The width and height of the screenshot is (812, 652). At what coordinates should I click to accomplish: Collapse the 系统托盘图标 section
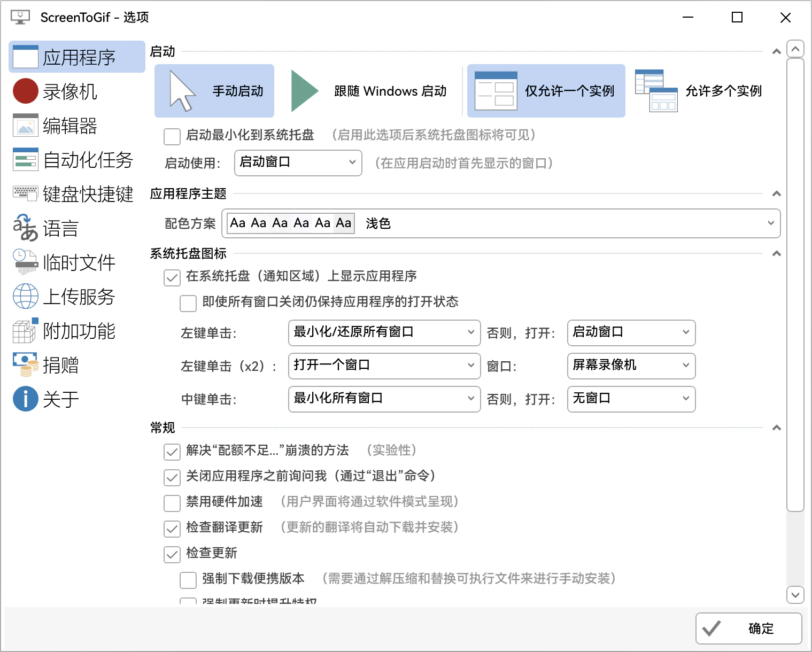tap(777, 254)
